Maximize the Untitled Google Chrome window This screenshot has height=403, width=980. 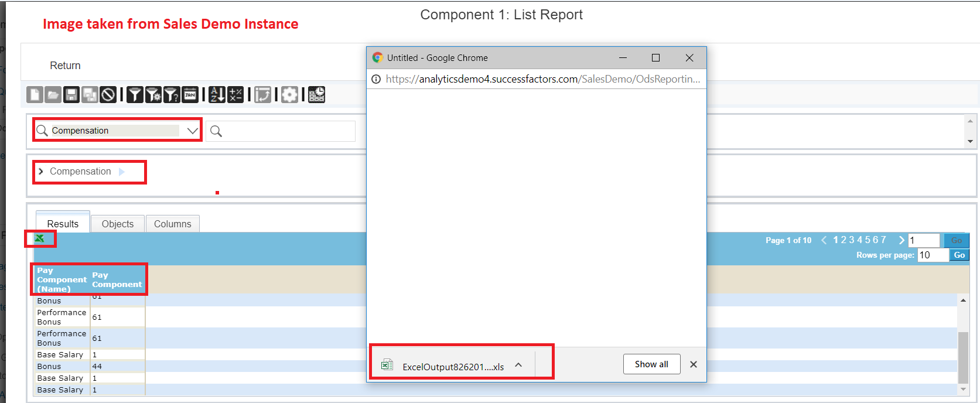coord(656,57)
